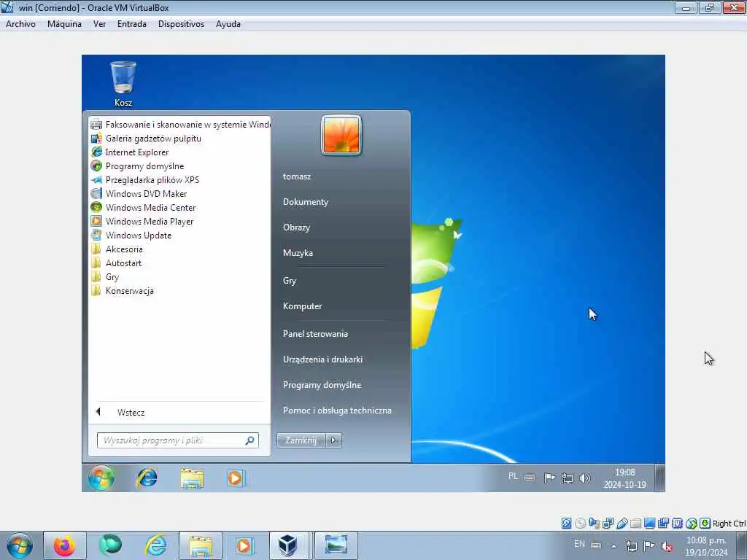
Task: Select the Kosz recycle bin icon
Action: tap(123, 84)
